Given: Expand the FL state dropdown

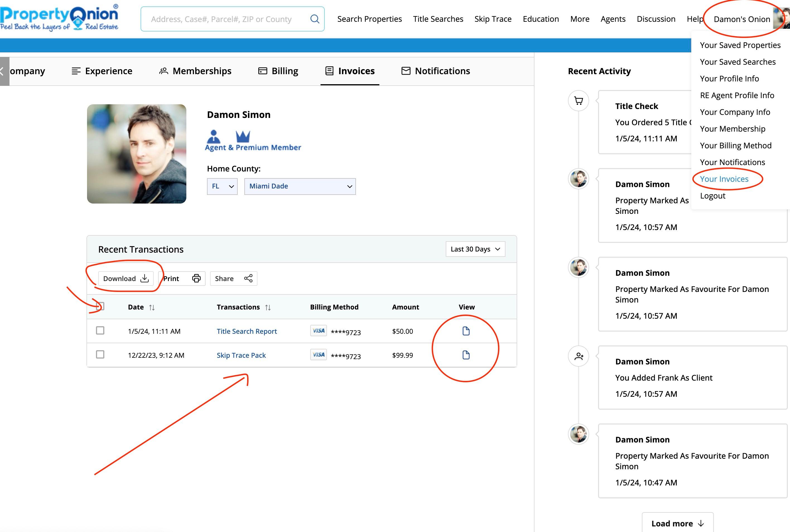Looking at the screenshot, I should pos(222,186).
